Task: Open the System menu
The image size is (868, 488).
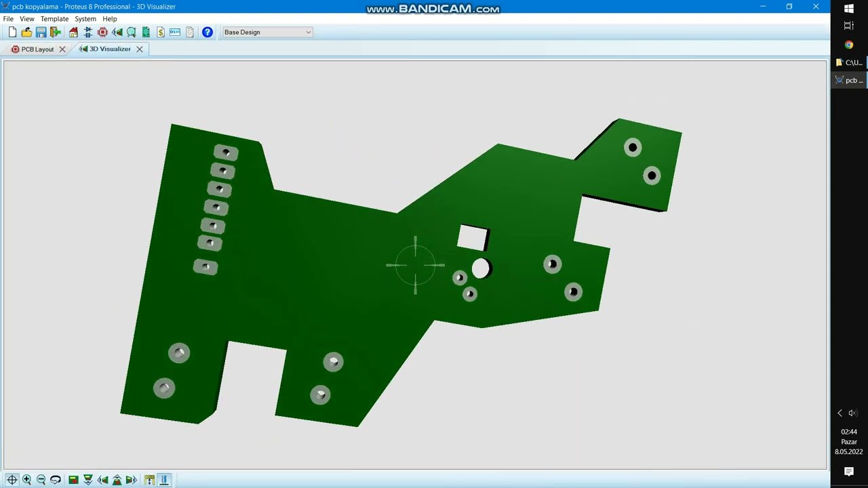Action: pyautogui.click(x=85, y=19)
